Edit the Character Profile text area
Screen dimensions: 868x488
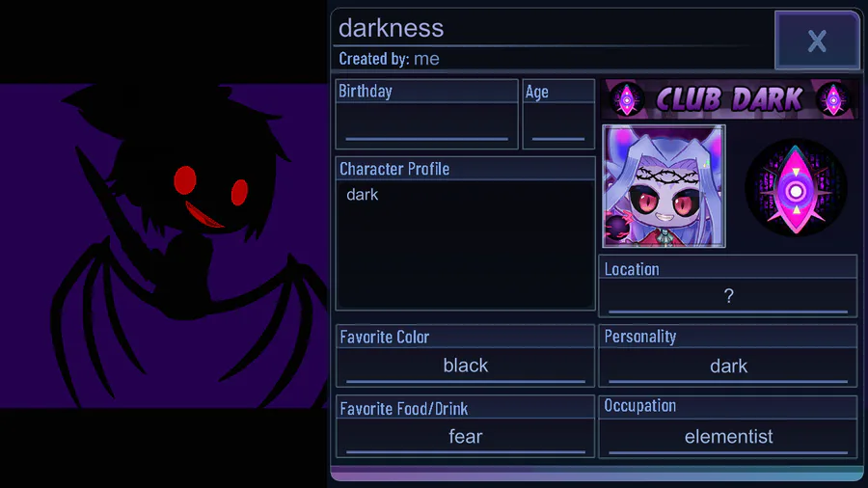pyautogui.click(x=465, y=243)
